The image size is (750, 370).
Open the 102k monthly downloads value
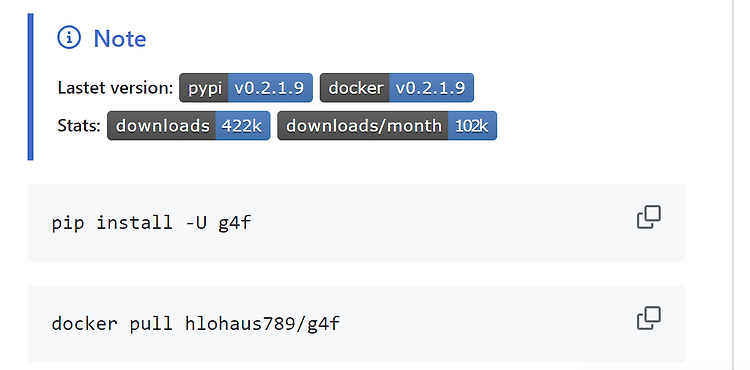pyautogui.click(x=473, y=126)
